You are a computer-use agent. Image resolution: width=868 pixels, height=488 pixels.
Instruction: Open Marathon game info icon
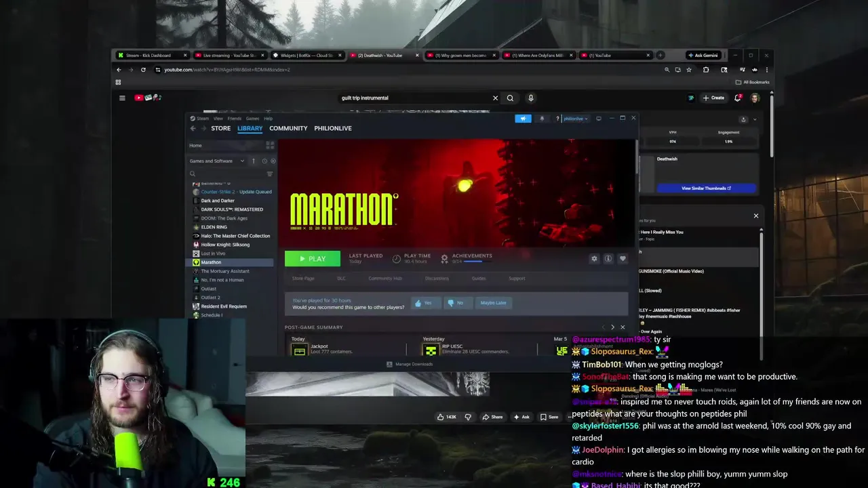[608, 259]
